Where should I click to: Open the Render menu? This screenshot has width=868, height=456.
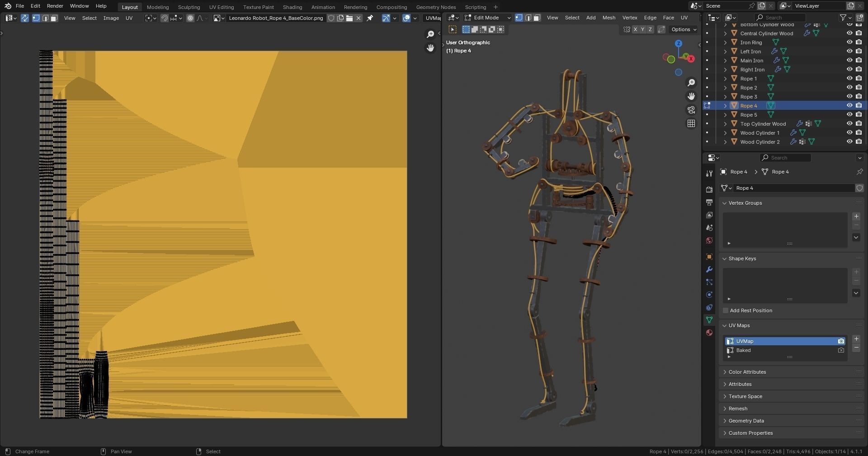click(x=55, y=6)
